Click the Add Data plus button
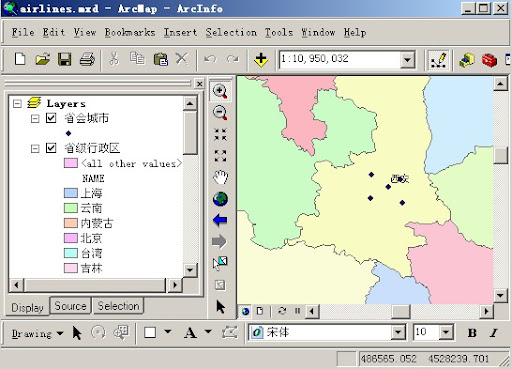The height and width of the screenshot is (369, 512). click(x=261, y=60)
